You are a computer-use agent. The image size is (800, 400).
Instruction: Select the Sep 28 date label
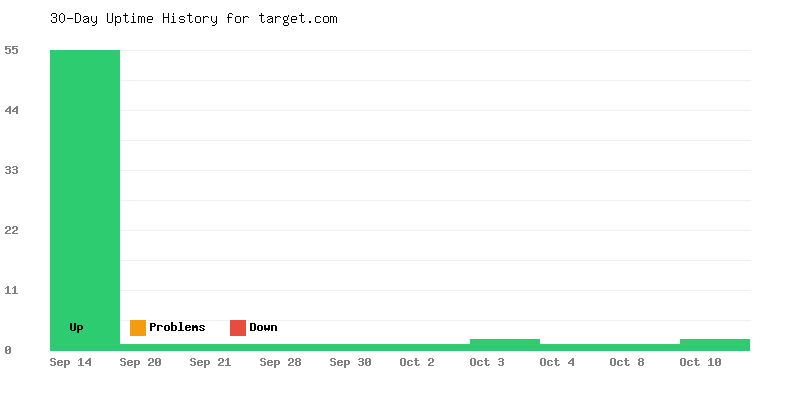[280, 362]
